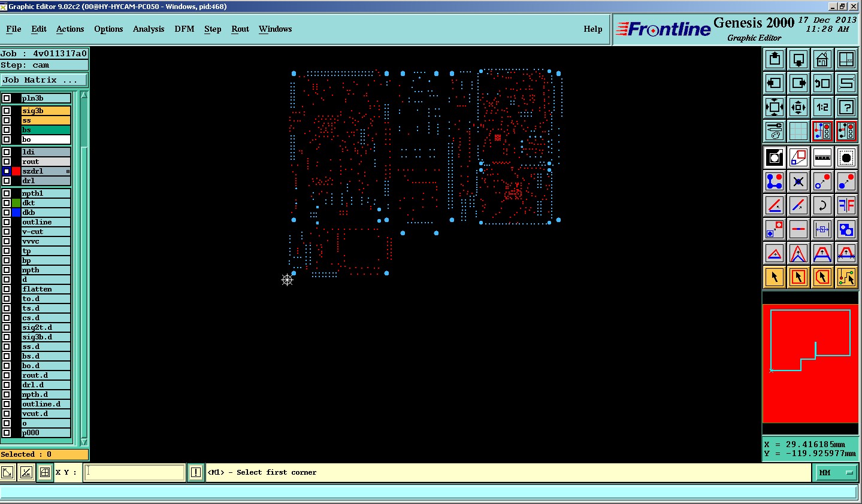
Task: Select the rout.d layer row
Action: [46, 375]
